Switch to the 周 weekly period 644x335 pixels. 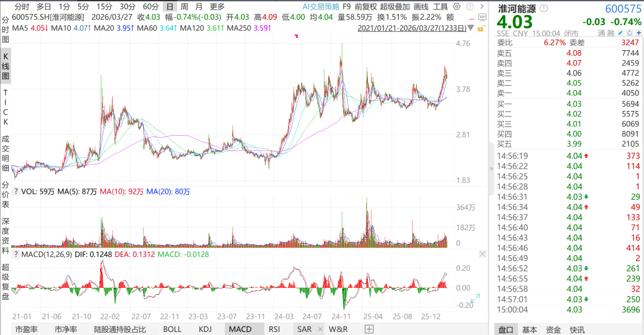click(x=184, y=7)
